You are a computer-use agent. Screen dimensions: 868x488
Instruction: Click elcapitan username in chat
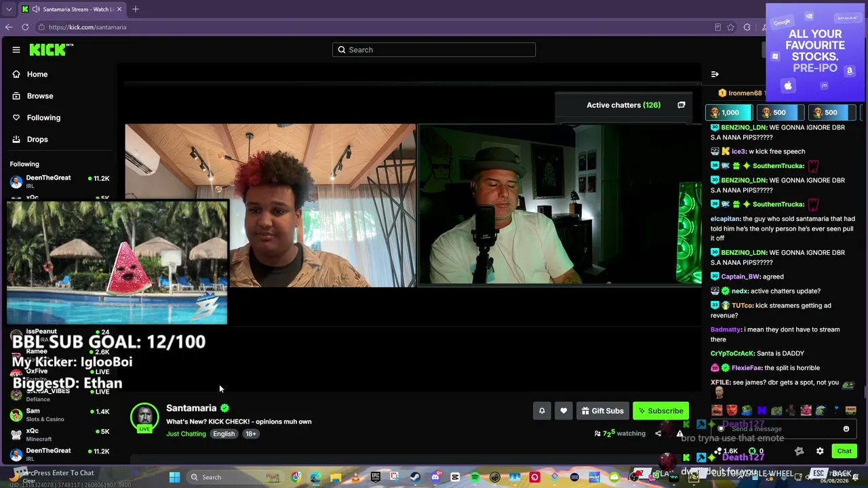(725, 219)
